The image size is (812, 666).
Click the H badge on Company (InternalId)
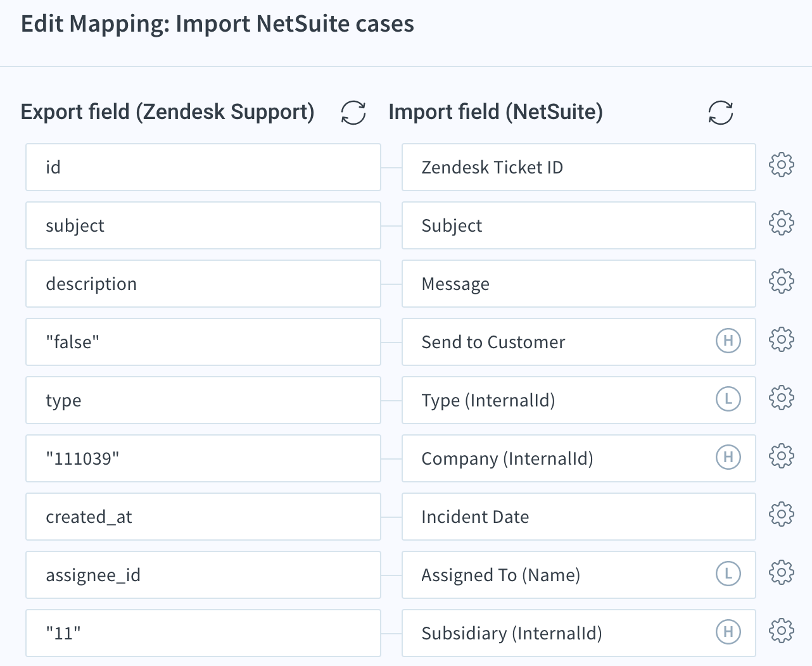pos(728,457)
